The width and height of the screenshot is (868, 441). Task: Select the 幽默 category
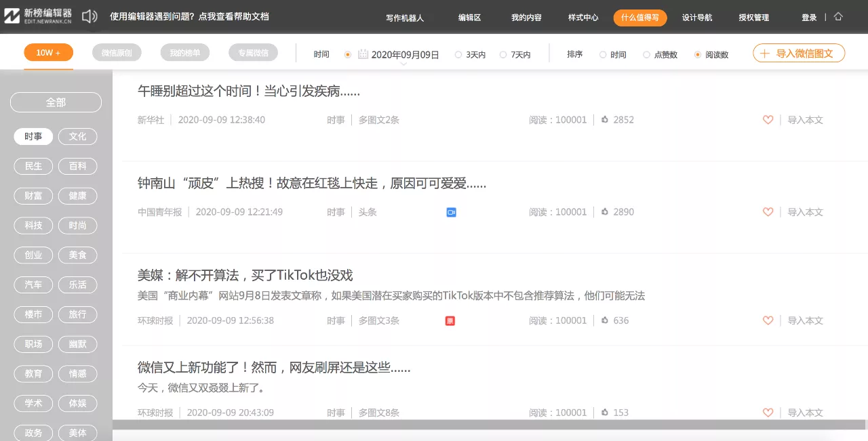[78, 344]
